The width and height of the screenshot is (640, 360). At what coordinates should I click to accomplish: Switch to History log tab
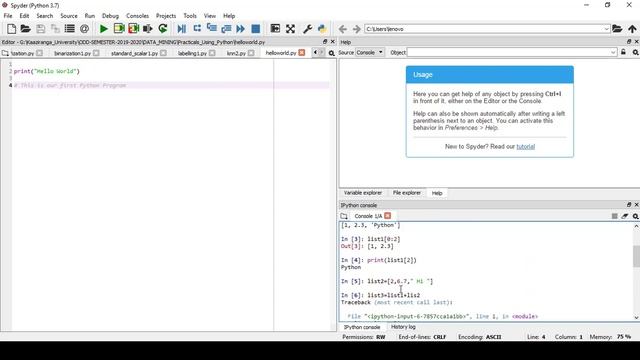coord(403,327)
